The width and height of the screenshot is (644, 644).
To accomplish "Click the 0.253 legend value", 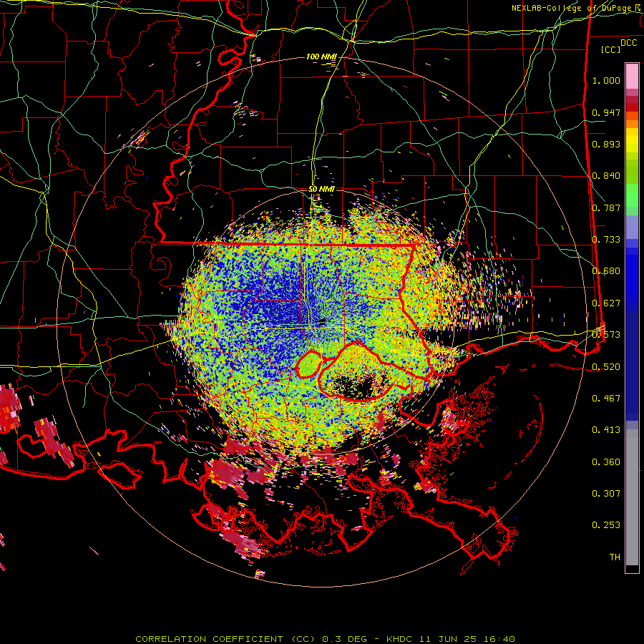I will pos(606,525).
